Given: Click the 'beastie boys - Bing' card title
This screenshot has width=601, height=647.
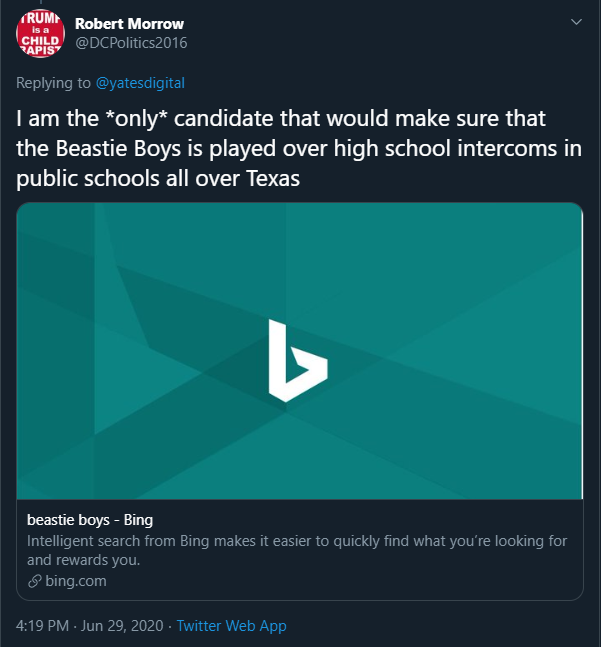Looking at the screenshot, I should 89,520.
